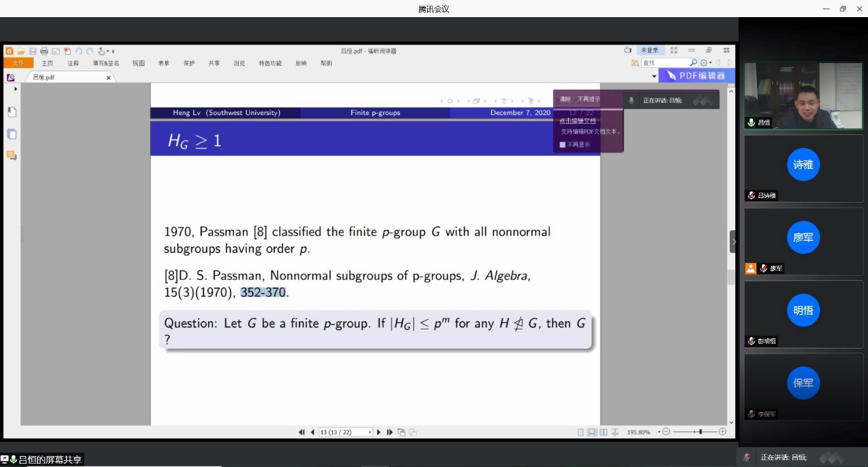Check the 不再显示 checkbox
The height and width of the screenshot is (467, 868).
coord(563,144)
